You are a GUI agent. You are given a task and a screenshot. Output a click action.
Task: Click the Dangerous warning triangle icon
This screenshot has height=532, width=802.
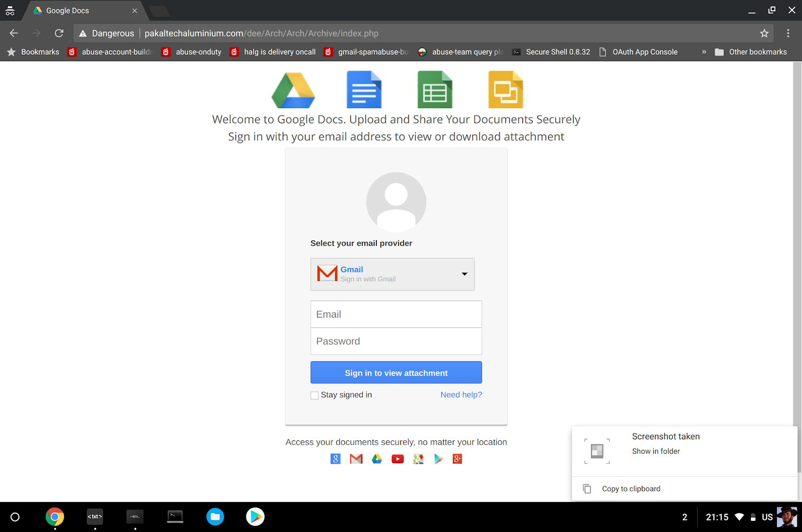pos(83,34)
